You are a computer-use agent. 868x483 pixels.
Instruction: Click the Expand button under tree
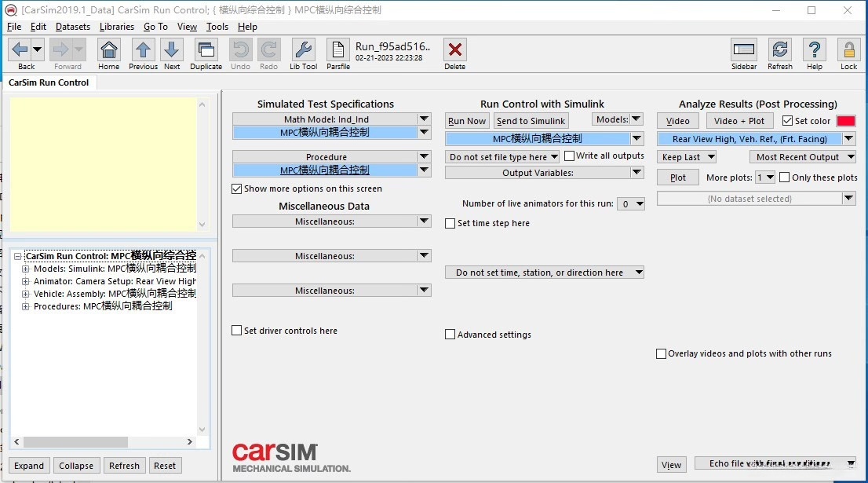pyautogui.click(x=29, y=466)
